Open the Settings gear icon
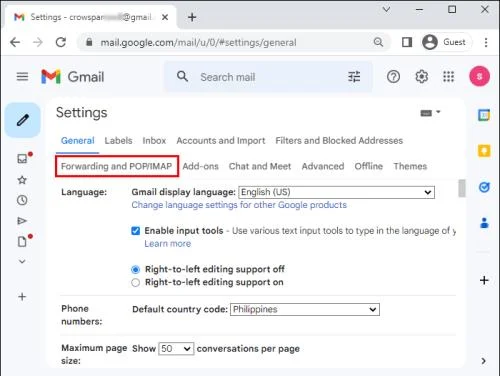The width and height of the screenshot is (500, 376). click(421, 77)
